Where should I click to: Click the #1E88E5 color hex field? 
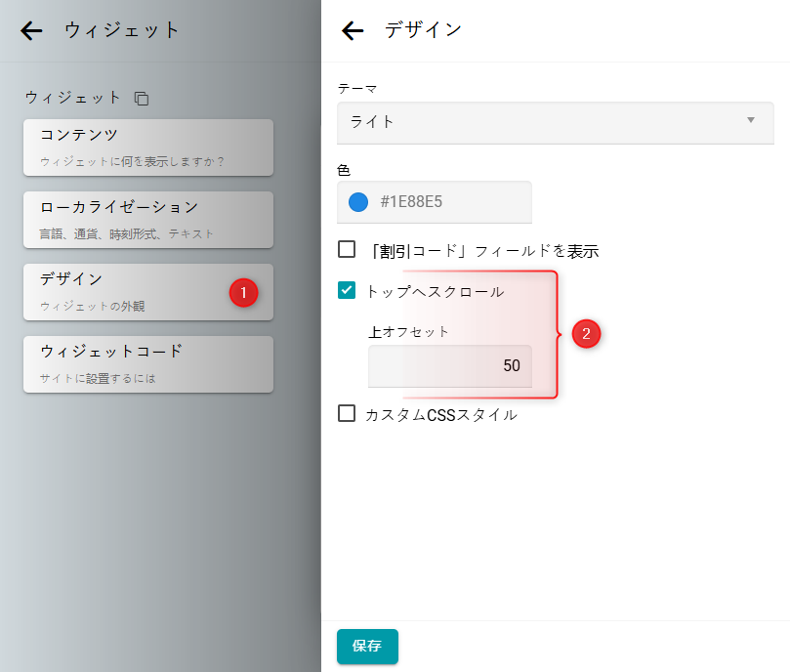449,202
